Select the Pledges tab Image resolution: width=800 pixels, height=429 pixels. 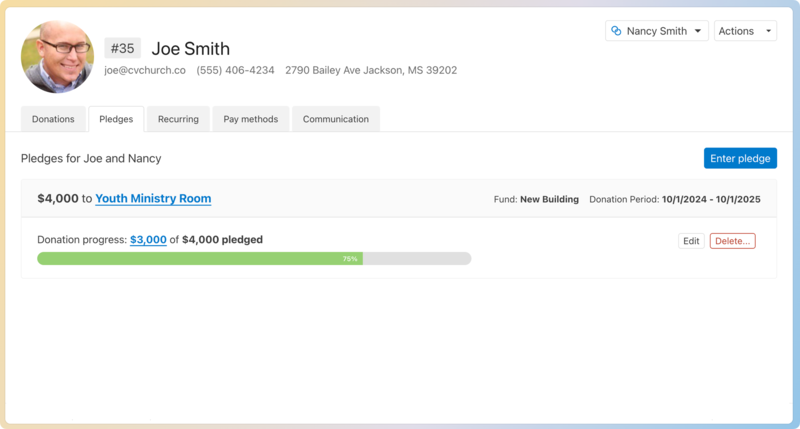click(116, 119)
